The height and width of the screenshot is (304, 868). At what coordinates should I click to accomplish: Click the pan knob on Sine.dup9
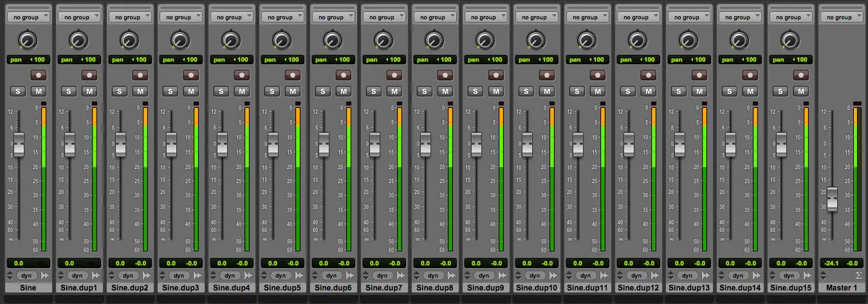click(485, 41)
